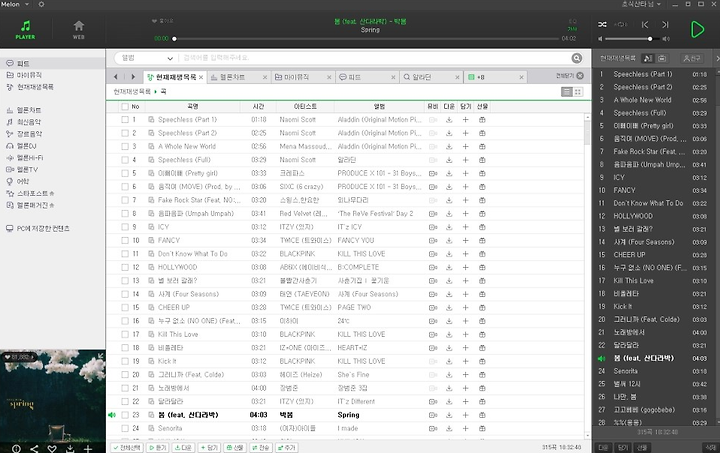Check the box for Speechless (Part 1)
720x453 pixels.
pos(125,120)
